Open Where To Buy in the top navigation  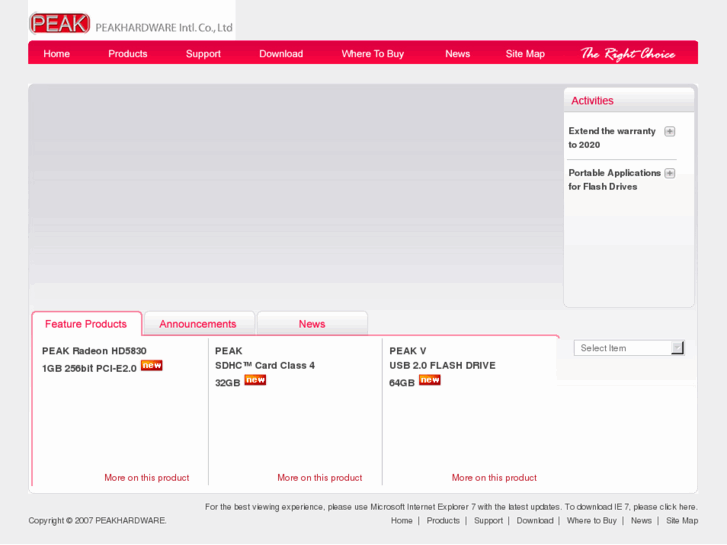[373, 54]
